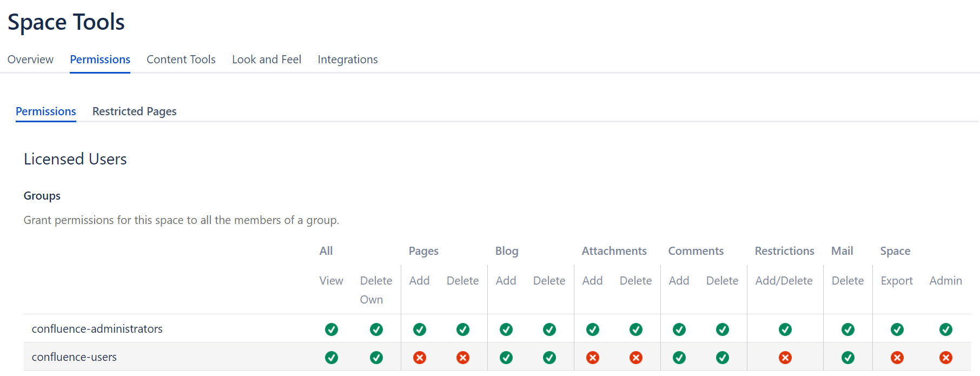Click the confluence-users group name
Viewport: 980px width, 376px height.
[74, 357]
